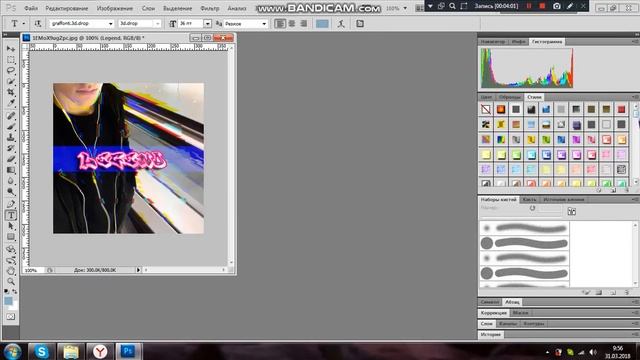Select the Move tool
This screenshot has height=360, width=640.
(11, 49)
